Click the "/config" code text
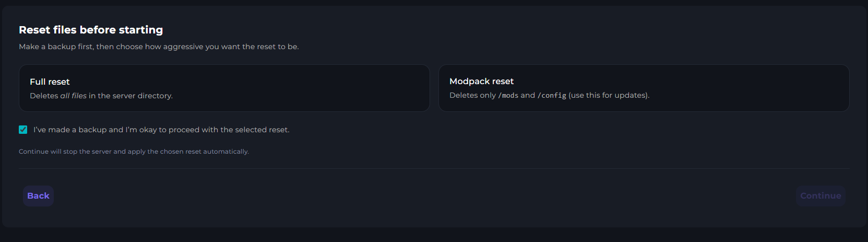 [x=552, y=96]
